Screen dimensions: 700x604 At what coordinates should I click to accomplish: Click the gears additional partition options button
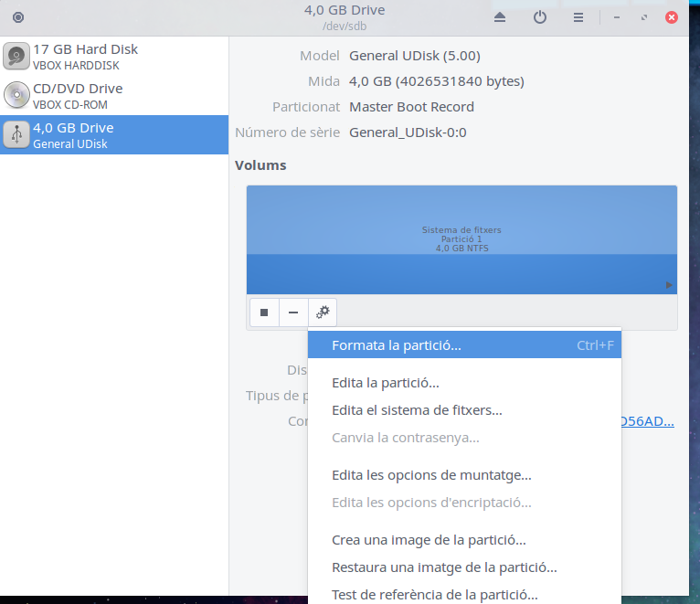pos(323,313)
